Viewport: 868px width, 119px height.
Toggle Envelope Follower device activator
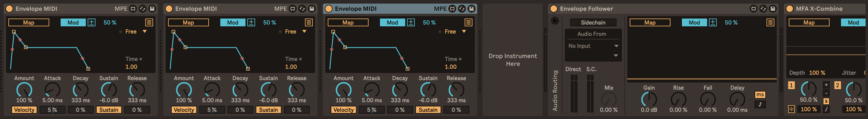pyautogui.click(x=554, y=9)
